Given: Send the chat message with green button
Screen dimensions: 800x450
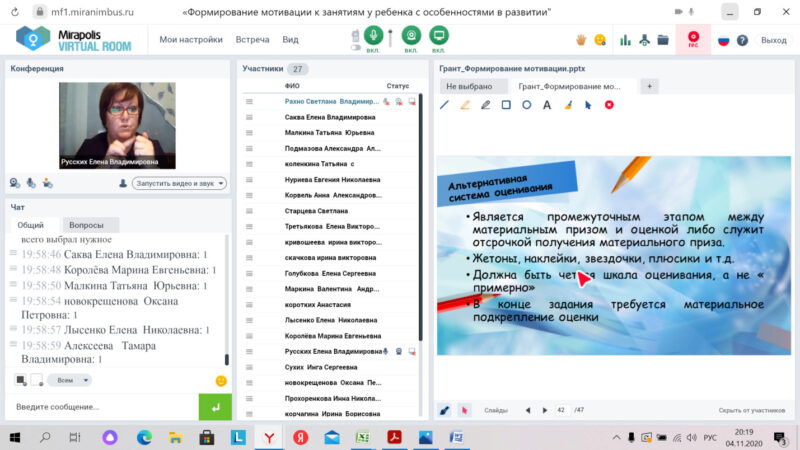Looking at the screenshot, I should point(215,407).
